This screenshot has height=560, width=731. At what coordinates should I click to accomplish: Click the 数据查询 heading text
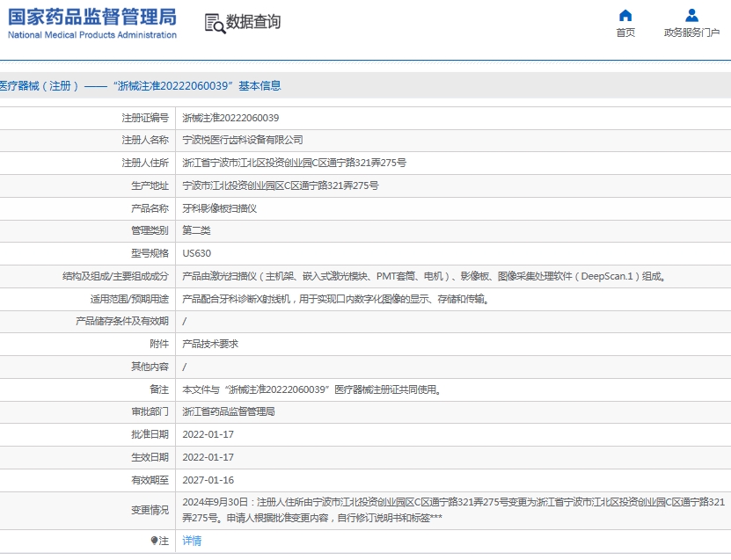(x=253, y=22)
